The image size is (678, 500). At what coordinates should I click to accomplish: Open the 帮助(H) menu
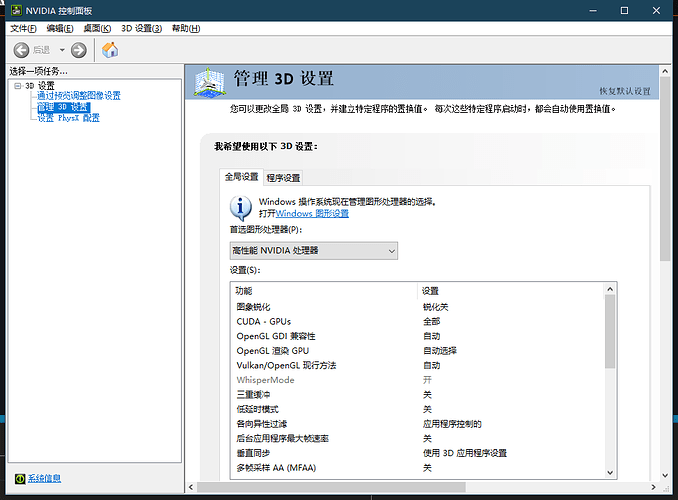tap(186, 29)
